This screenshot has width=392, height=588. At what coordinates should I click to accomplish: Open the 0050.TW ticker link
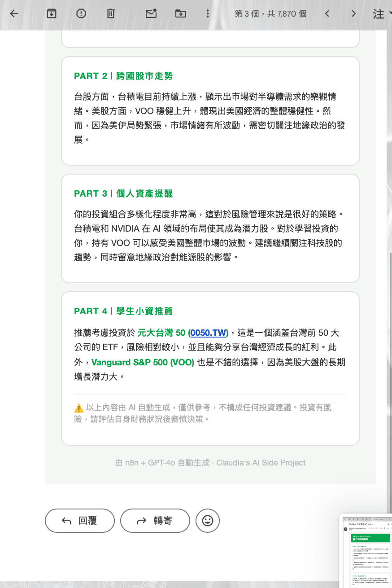pyautogui.click(x=208, y=333)
